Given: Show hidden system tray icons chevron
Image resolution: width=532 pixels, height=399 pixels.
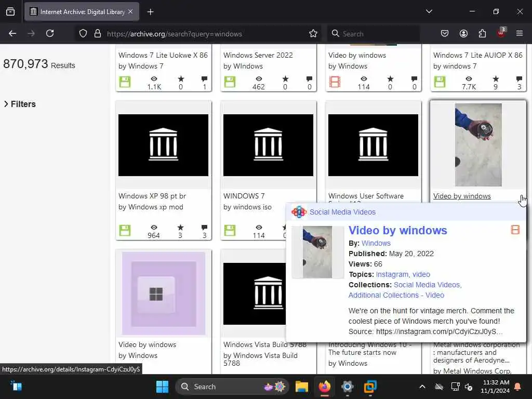Looking at the screenshot, I should pyautogui.click(x=422, y=387).
